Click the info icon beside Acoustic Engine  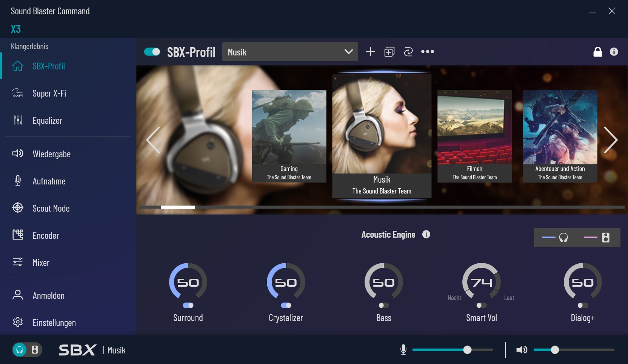point(426,234)
